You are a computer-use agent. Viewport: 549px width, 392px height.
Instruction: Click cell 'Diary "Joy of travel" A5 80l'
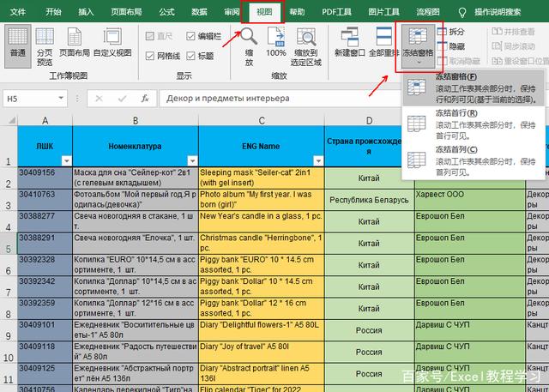[x=262, y=352]
